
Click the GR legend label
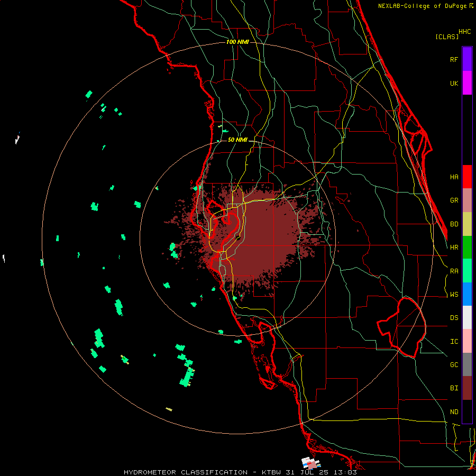point(454,200)
